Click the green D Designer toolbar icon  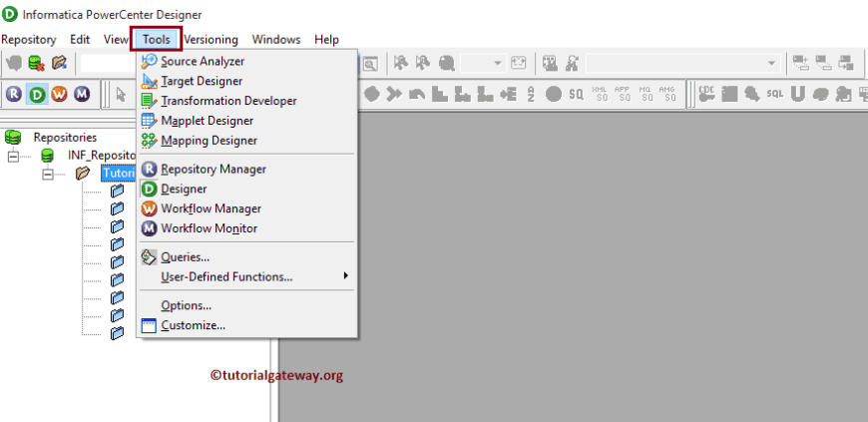pos(37,94)
